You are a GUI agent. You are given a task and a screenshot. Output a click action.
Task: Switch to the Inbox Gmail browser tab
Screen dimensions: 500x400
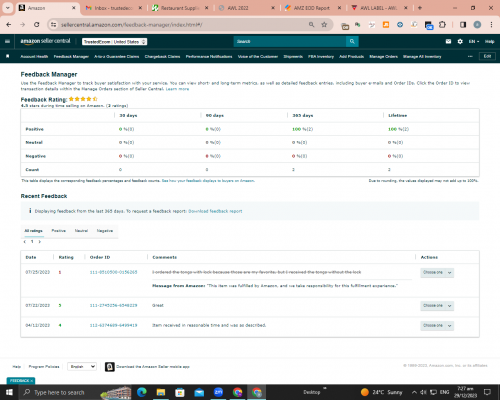[113, 8]
